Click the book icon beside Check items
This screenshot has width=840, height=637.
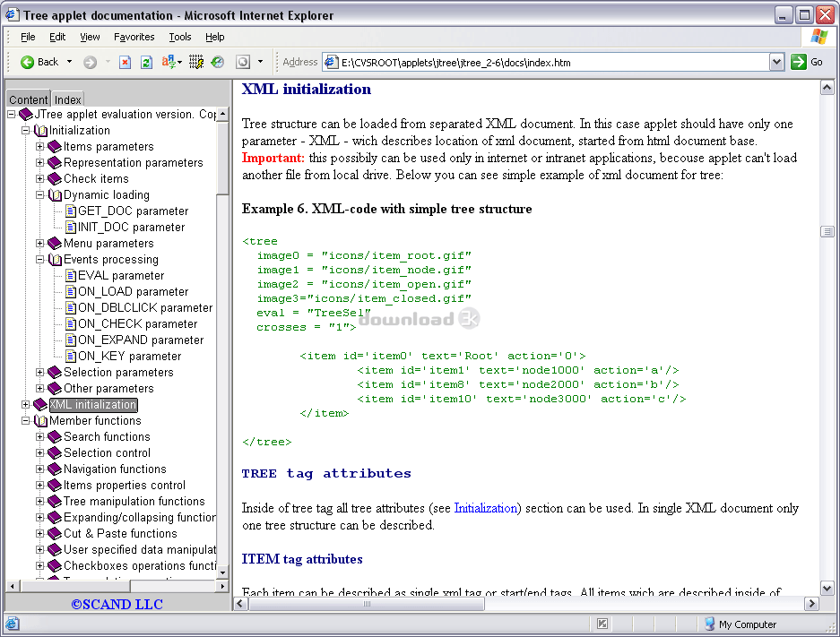tap(55, 179)
